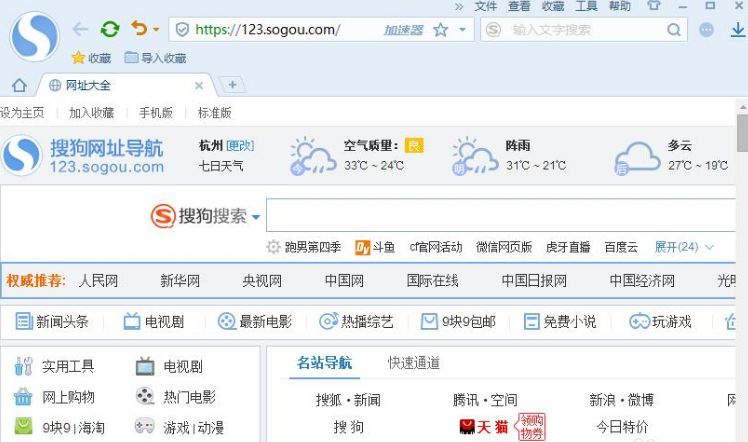
Task: Expand hot links with 展开(24)
Action: coord(684,247)
